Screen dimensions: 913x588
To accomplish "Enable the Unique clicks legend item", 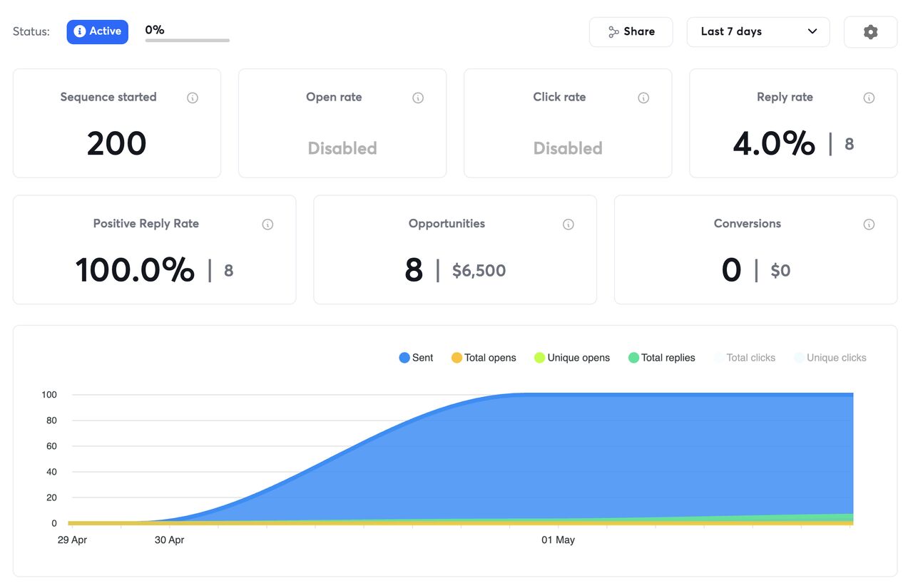I will tap(830, 358).
